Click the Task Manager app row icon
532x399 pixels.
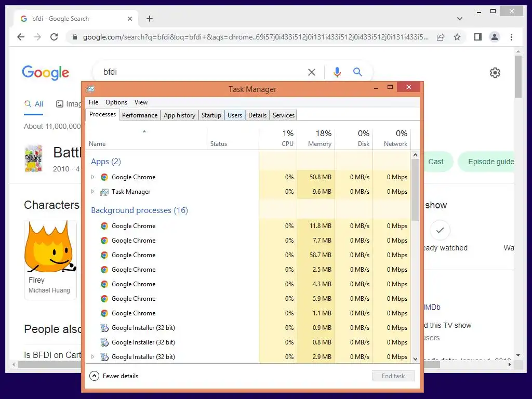coord(104,192)
